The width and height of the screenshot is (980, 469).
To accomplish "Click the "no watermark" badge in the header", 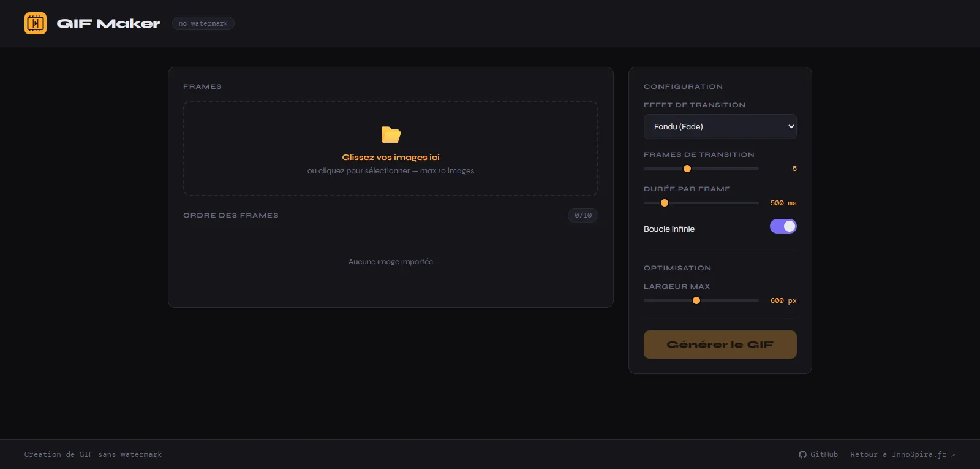I will [x=203, y=23].
